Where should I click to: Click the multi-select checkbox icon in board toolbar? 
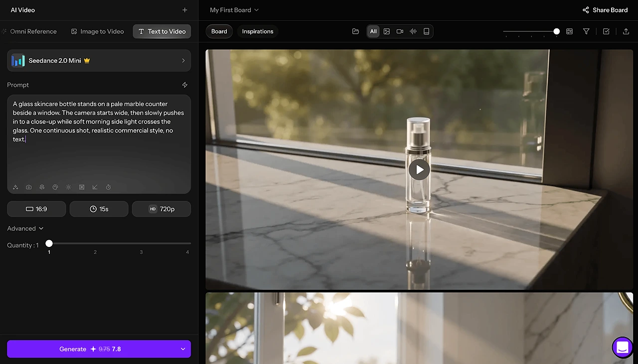point(606,31)
